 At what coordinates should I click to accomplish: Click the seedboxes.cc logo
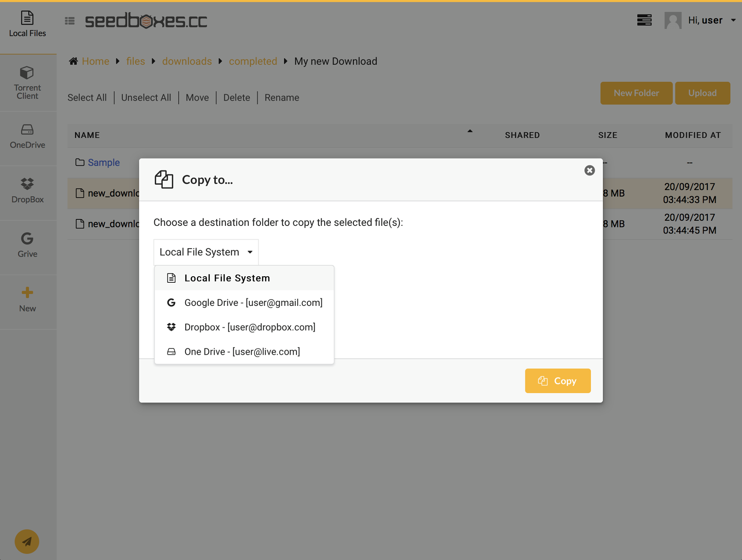(x=146, y=21)
